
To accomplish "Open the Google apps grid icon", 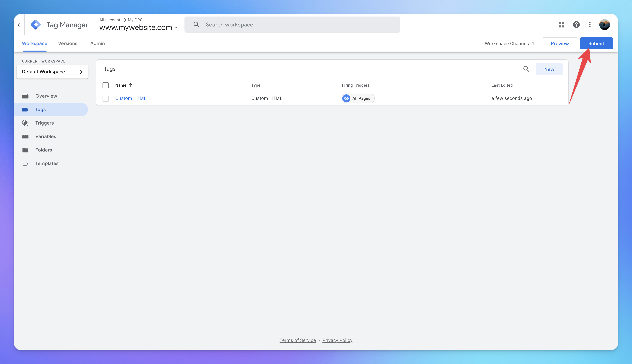I will [x=561, y=25].
